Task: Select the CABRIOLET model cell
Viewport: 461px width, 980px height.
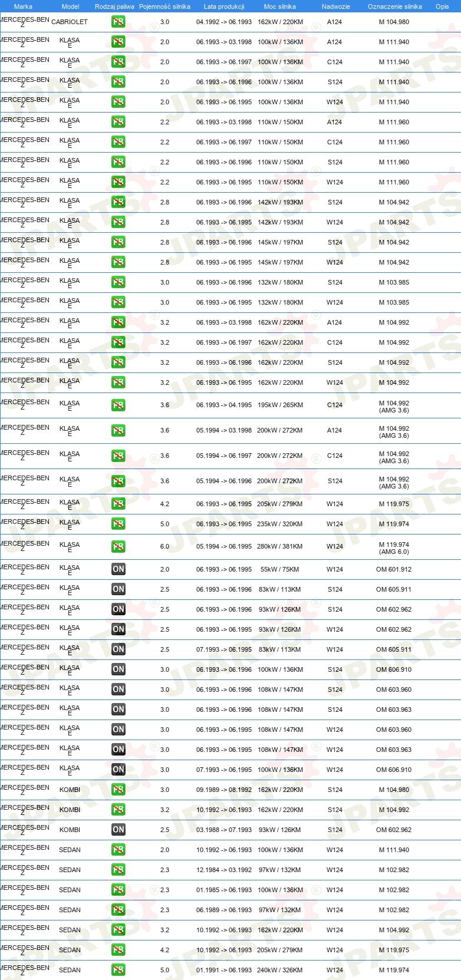Action: click(x=70, y=22)
